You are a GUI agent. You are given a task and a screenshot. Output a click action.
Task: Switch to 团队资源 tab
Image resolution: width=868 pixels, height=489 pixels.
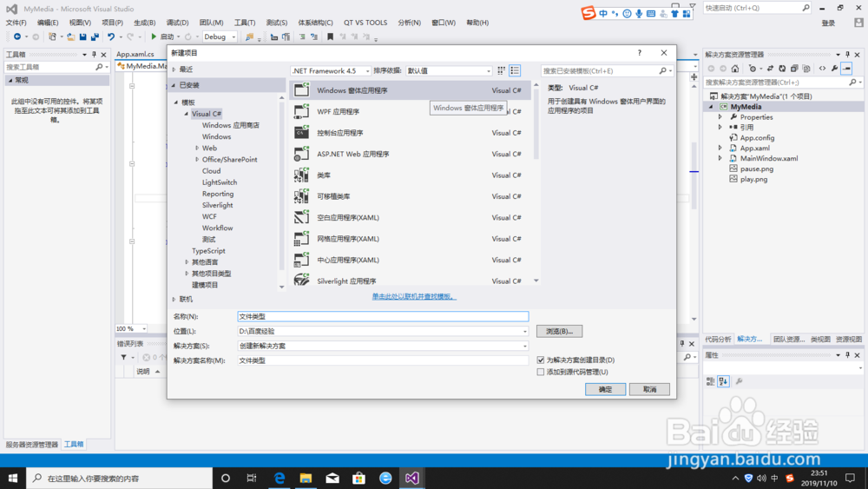coord(789,339)
